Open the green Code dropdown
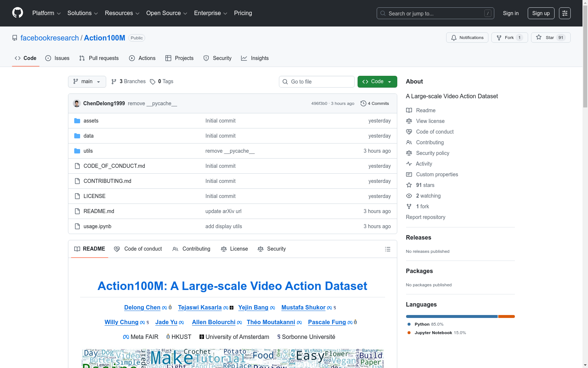This screenshot has width=588, height=368. (x=377, y=82)
